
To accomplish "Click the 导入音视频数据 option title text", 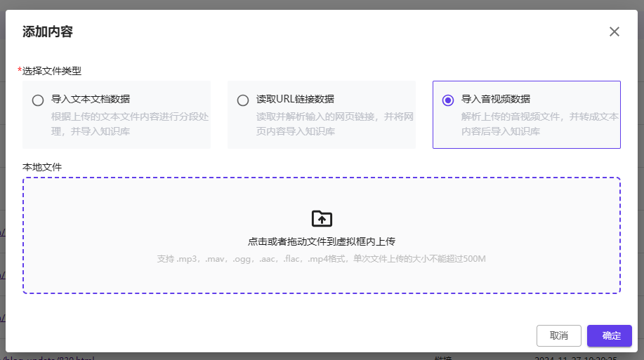I will tap(496, 99).
